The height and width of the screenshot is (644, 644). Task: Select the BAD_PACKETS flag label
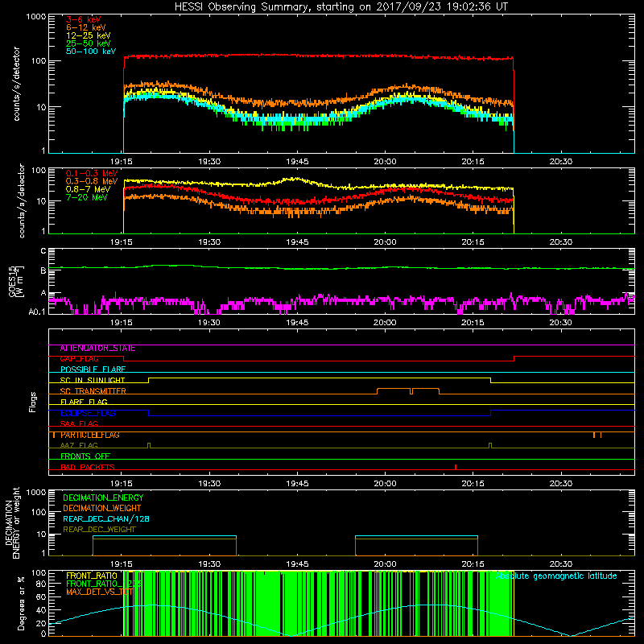point(88,468)
